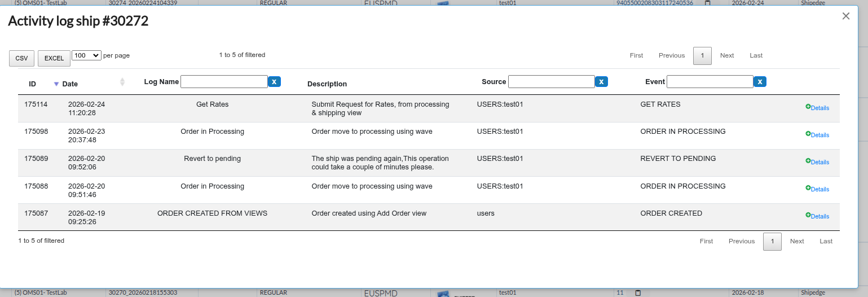The image size is (868, 297).
Task: Focus the Log Name filter input
Action: (224, 82)
